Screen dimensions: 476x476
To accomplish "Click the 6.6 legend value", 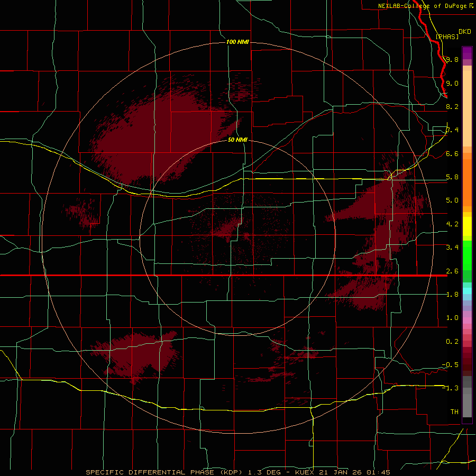I will pos(452,154).
